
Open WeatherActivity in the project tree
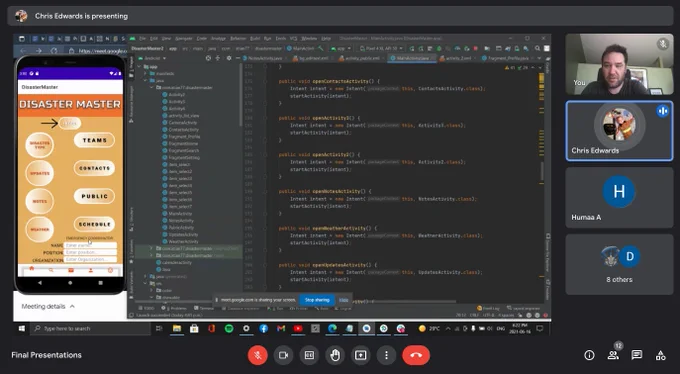(x=180, y=242)
